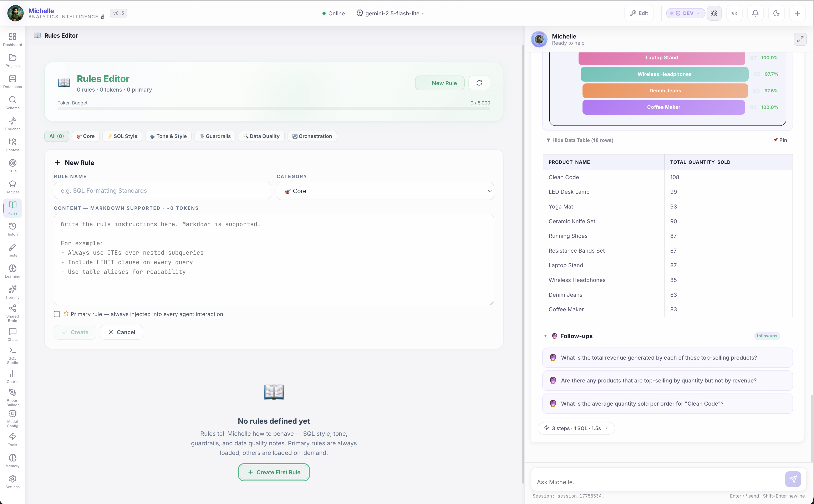Open the debug tools icon in top bar
The image size is (814, 504).
[714, 13]
